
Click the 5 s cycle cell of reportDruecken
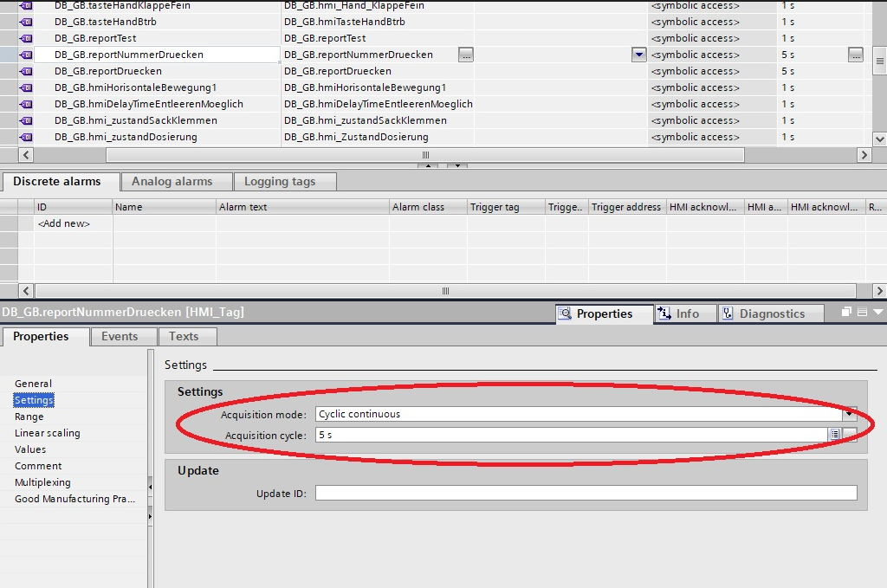click(820, 71)
